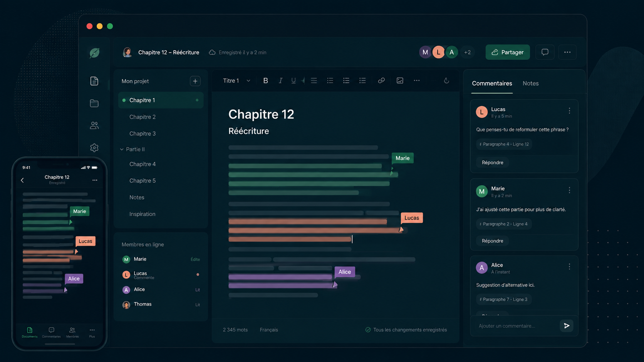Viewport: 644px width, 362px height.
Task: Jump to Paragraphe 7 · Ligne 3 reference
Action: (x=504, y=299)
